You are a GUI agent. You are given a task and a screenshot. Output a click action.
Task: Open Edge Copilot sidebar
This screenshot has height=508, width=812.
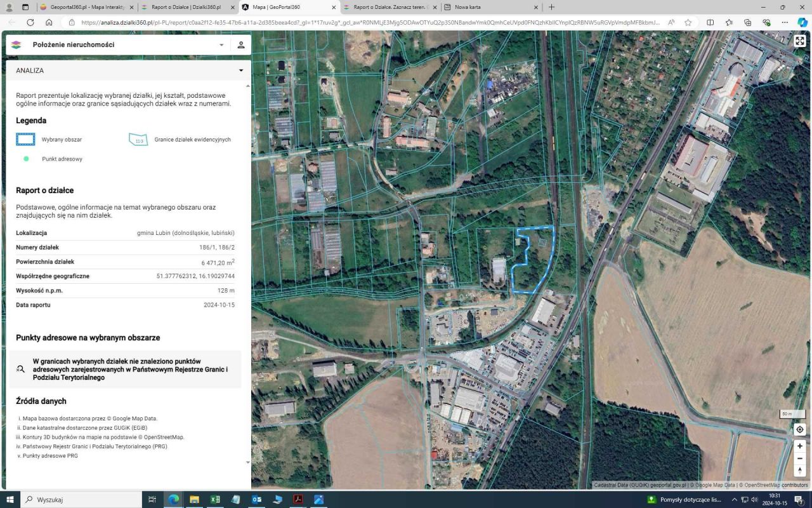(802, 22)
